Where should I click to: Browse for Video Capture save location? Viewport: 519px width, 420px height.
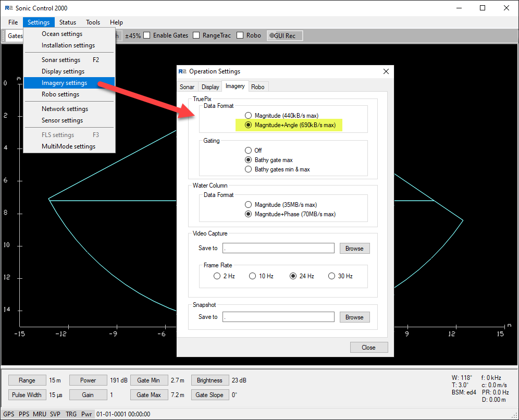[x=354, y=249]
